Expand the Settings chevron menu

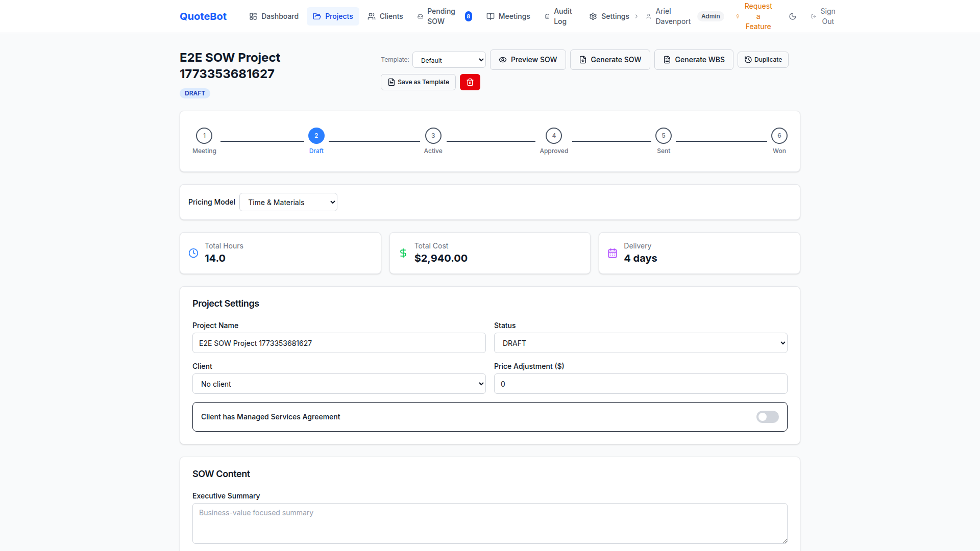[636, 16]
